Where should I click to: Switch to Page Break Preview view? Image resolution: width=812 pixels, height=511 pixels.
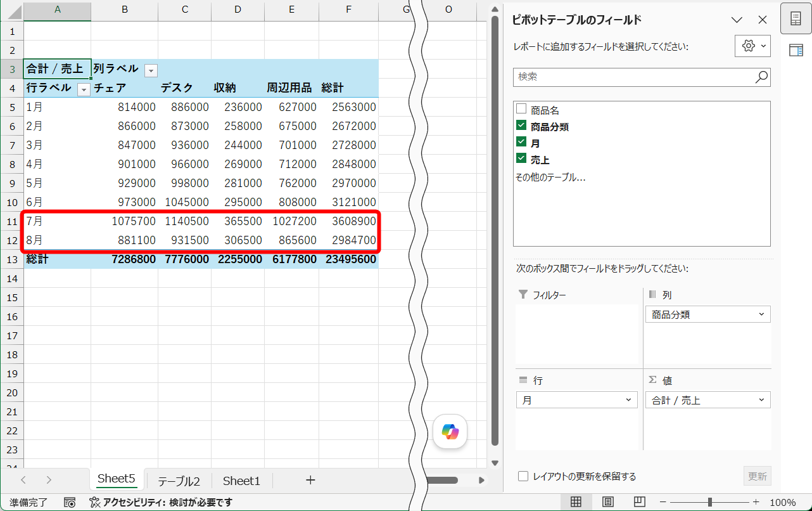tap(640, 502)
